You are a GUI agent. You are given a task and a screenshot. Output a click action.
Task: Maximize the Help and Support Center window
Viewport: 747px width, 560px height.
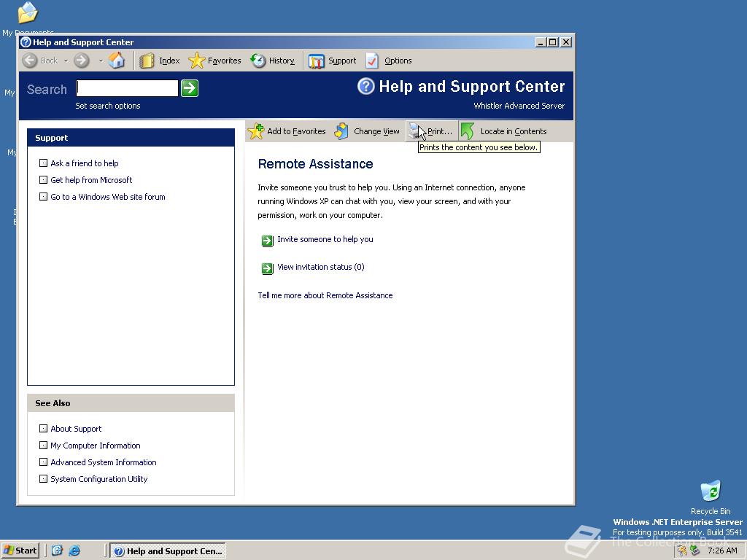(552, 42)
